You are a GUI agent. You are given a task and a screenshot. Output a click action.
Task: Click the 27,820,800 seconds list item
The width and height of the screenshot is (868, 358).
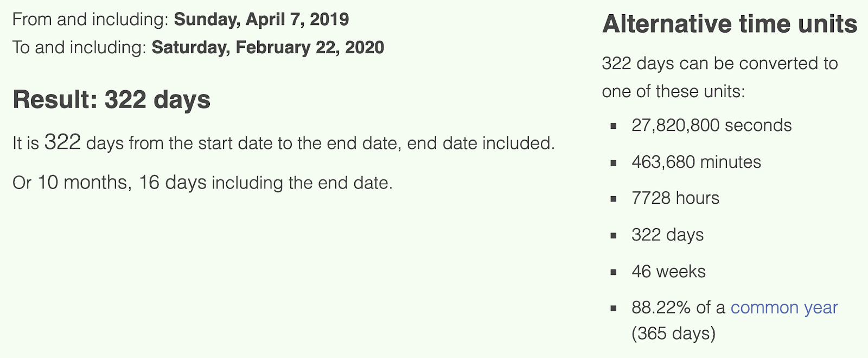[x=711, y=125]
